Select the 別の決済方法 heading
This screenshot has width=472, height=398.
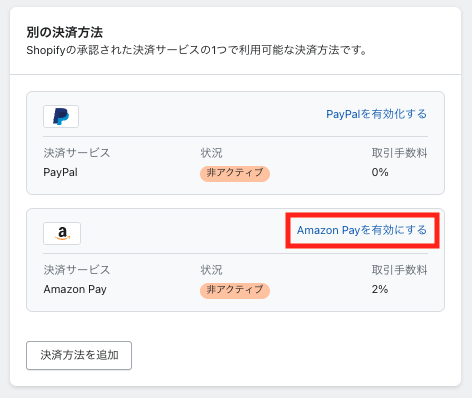(65, 33)
